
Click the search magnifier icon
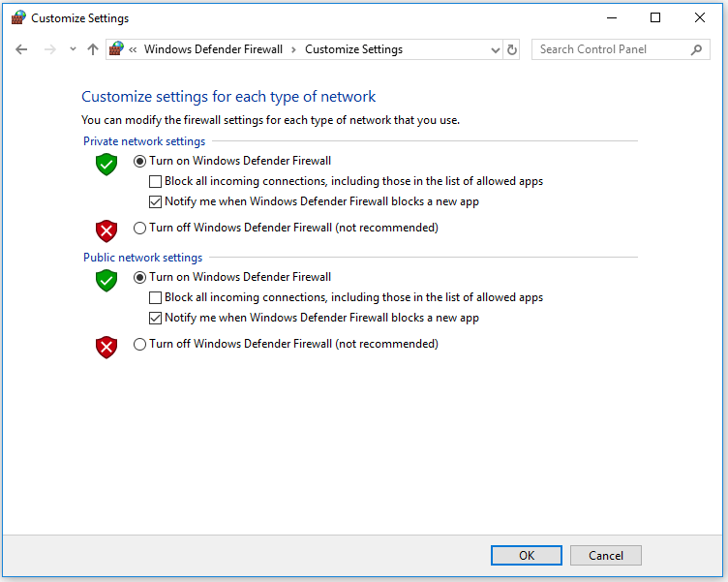(696, 49)
